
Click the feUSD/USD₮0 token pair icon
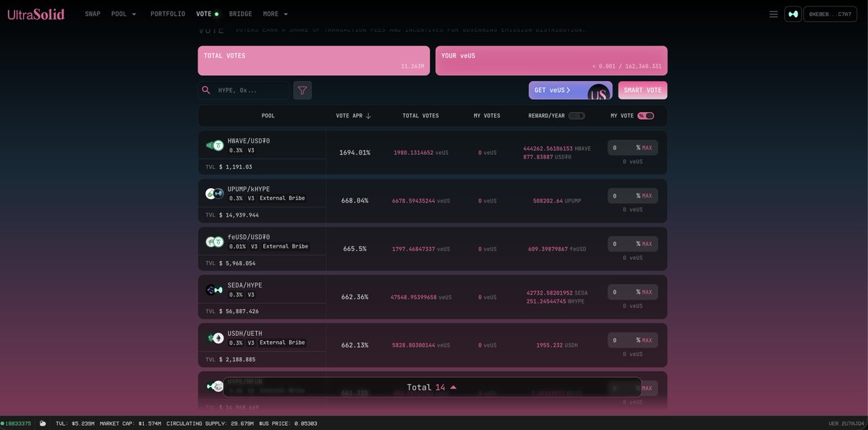pyautogui.click(x=215, y=242)
